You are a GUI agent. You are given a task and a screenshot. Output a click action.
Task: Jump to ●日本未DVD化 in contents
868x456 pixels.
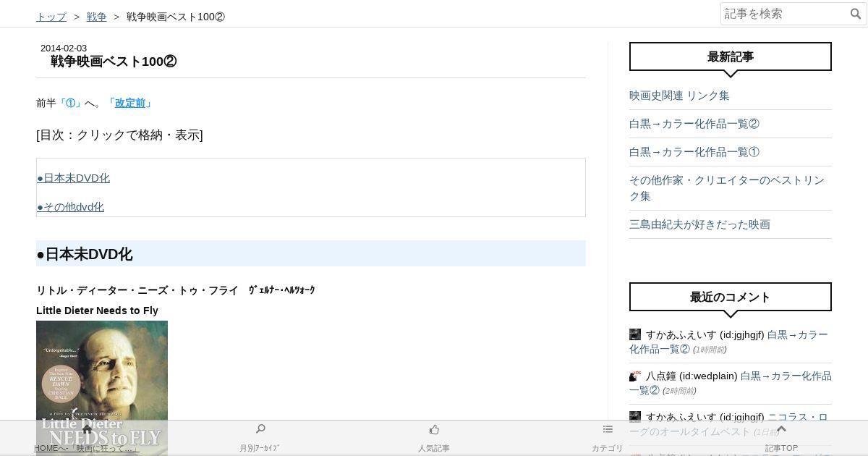73,178
